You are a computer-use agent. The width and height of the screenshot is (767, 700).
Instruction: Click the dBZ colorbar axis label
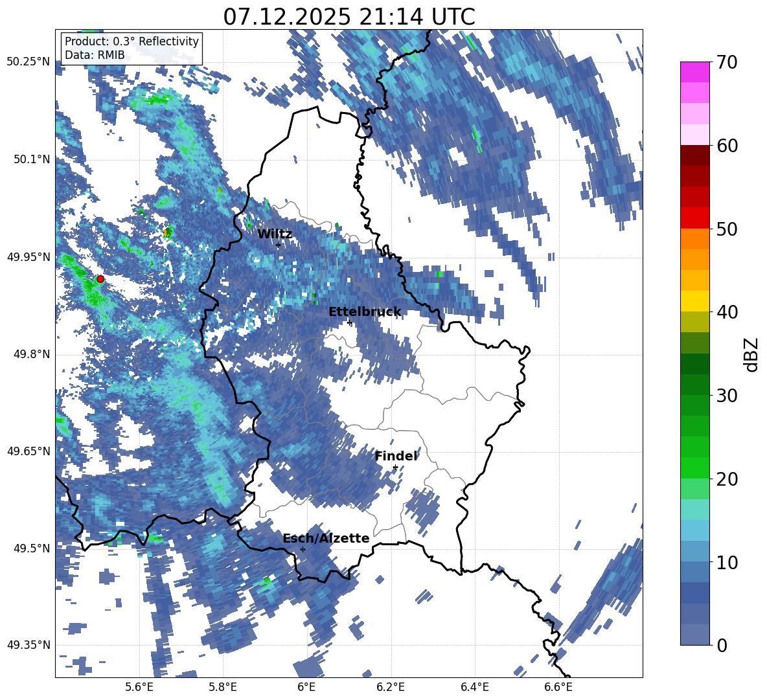tap(751, 354)
